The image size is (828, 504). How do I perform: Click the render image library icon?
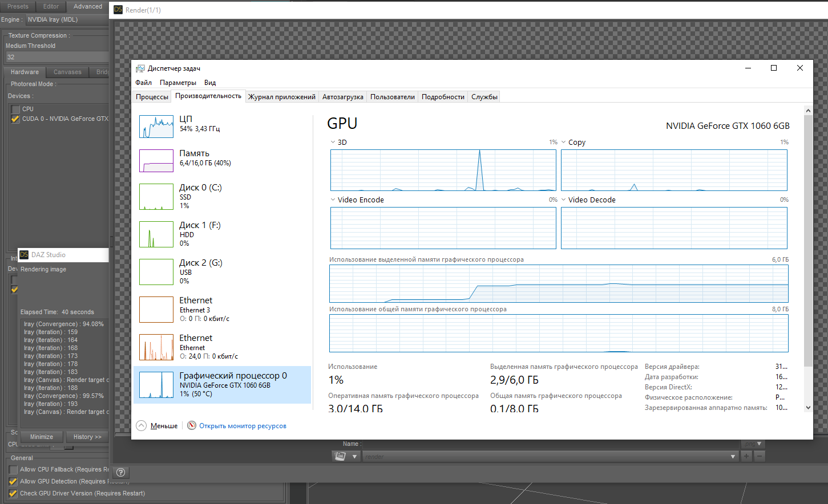tap(340, 457)
